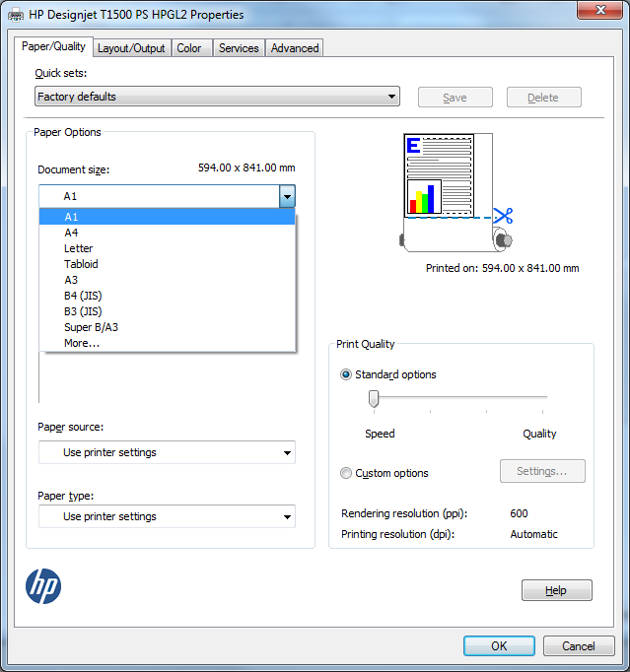Open the Layout/Output tab
The image size is (630, 672).
pyautogui.click(x=131, y=48)
